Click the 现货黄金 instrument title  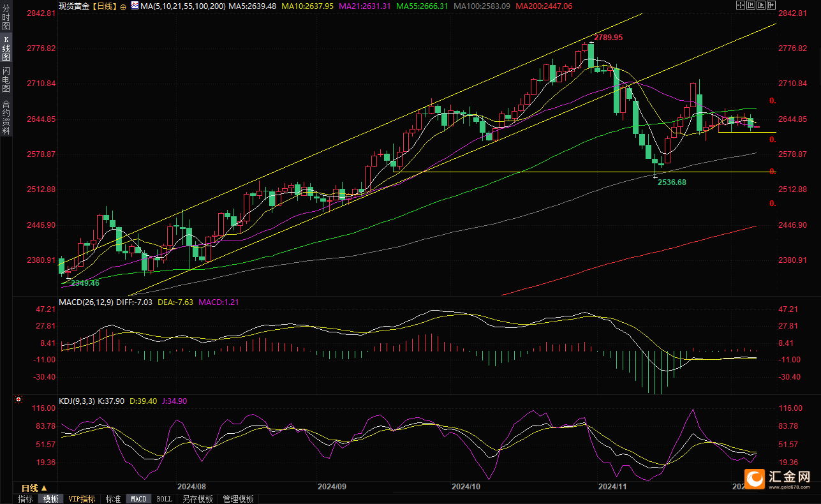(x=74, y=6)
